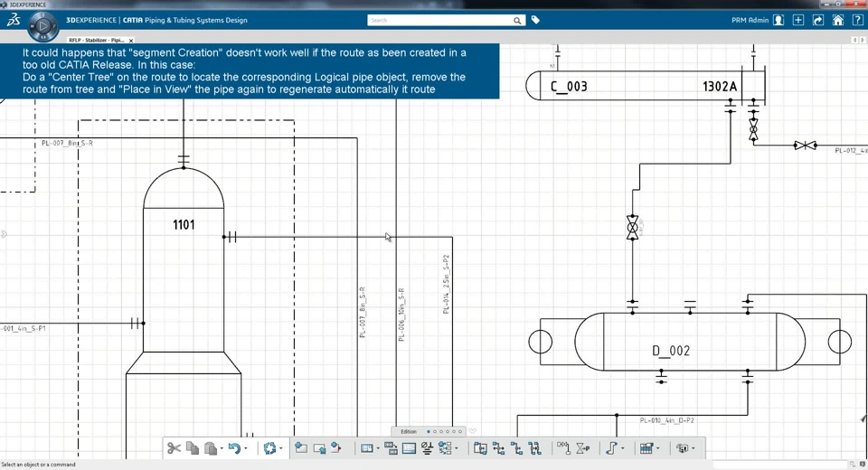Click the valve-to-P symbol icon
Viewport: 868px width, 470px height.
point(582,448)
